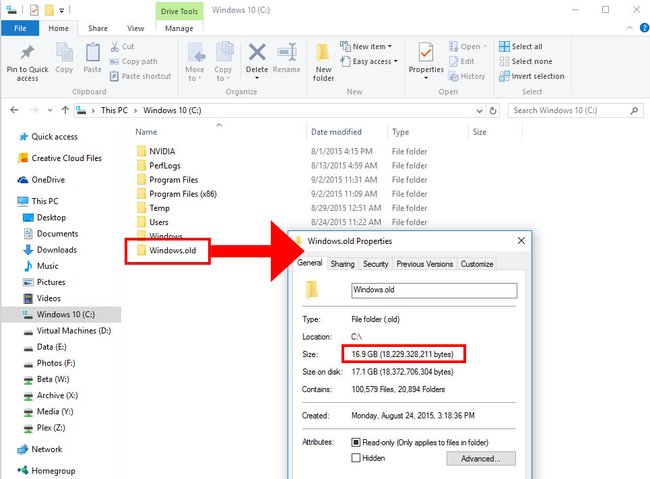Go up one folder level arrow
The width and height of the screenshot is (650, 479).
click(x=65, y=110)
